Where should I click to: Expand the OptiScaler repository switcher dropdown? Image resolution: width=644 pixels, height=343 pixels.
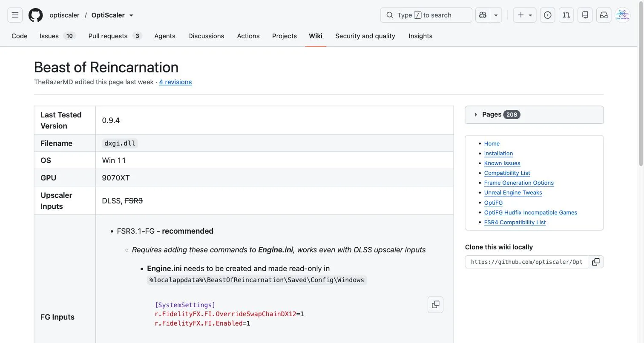pyautogui.click(x=131, y=15)
